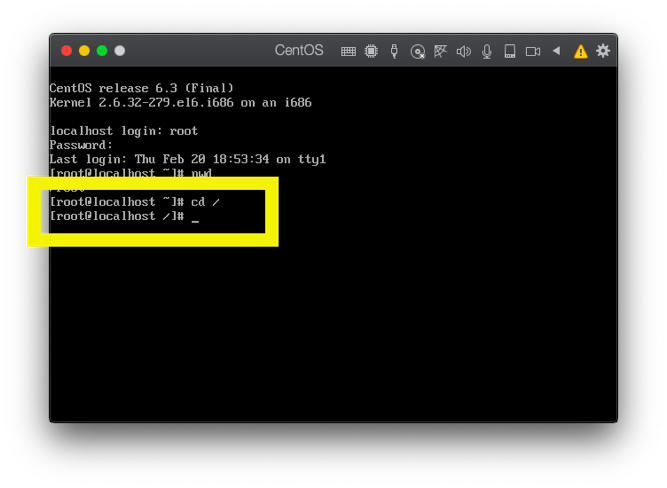Open the keyboard icon in the CentOS toolbar
The width and height of the screenshot is (667, 488).
tap(348, 51)
